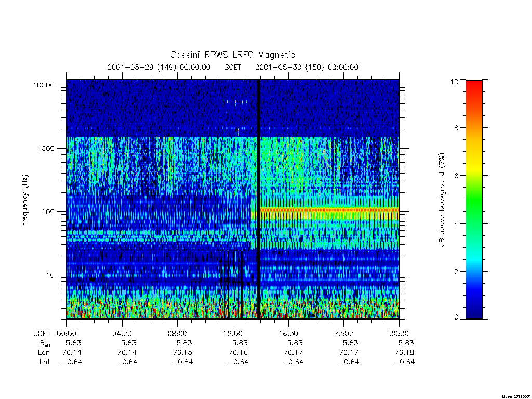This screenshot has height=399, width=532.
Task: Click the "20:00" time axis label
Action: pos(344,334)
